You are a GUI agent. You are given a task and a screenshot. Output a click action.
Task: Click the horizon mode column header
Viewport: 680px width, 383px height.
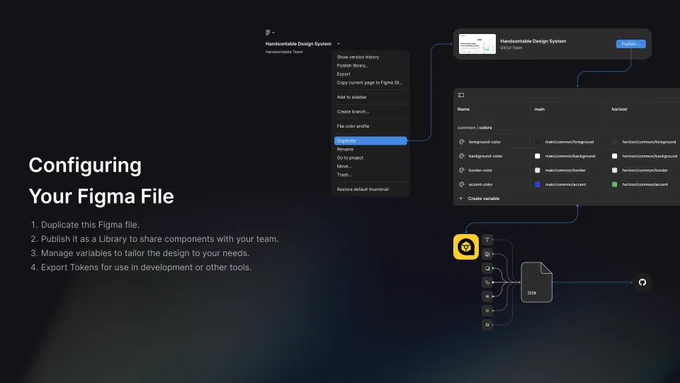(x=619, y=109)
